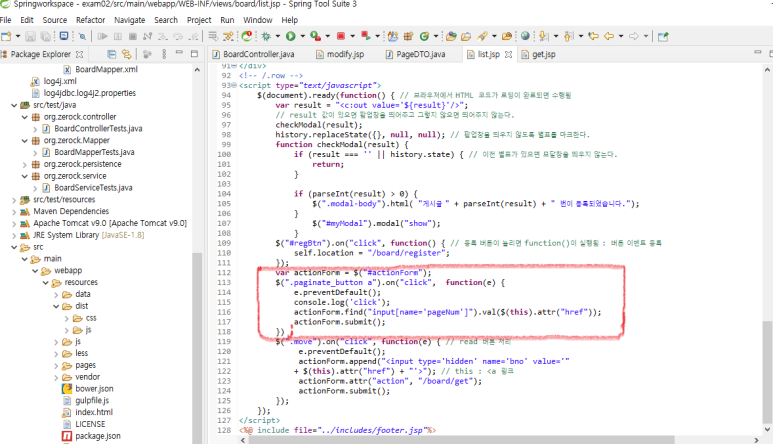Collapse the src/test/java folder
The image size is (773, 444).
tap(14, 105)
